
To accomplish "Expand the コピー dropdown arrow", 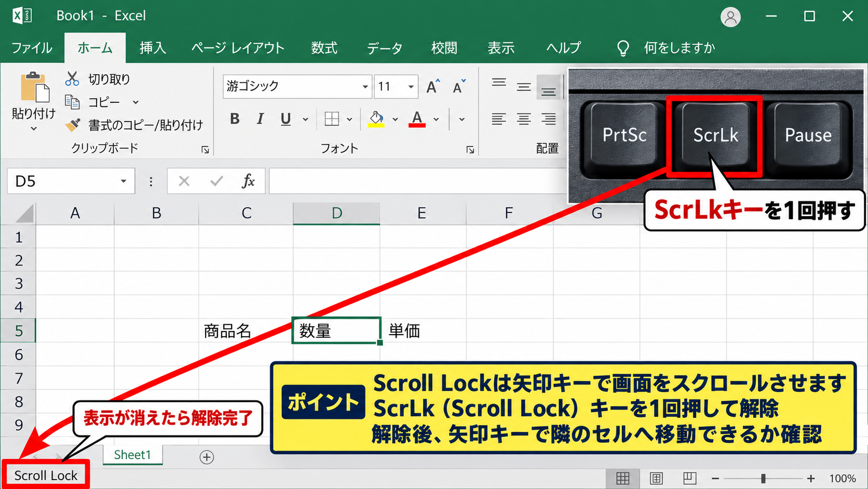I will point(135,102).
